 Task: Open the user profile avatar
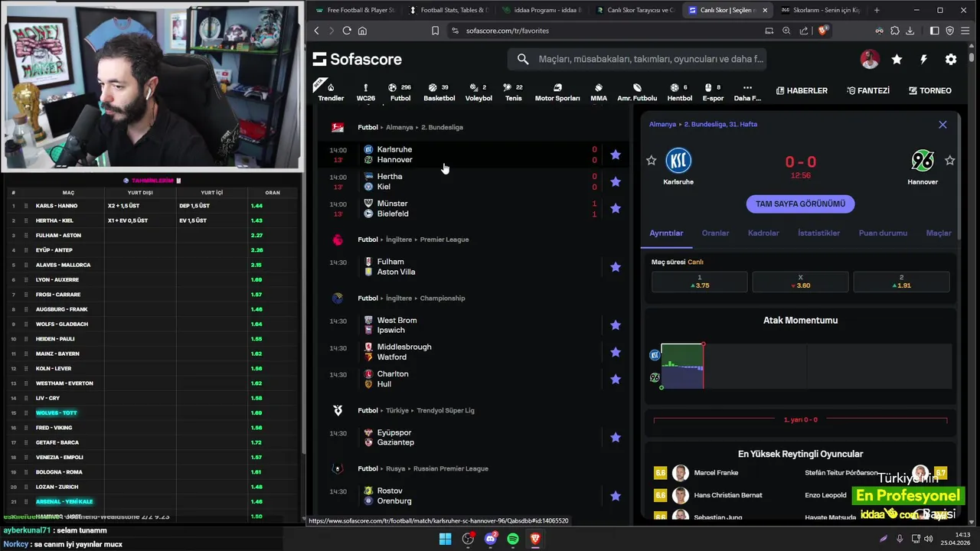(870, 59)
